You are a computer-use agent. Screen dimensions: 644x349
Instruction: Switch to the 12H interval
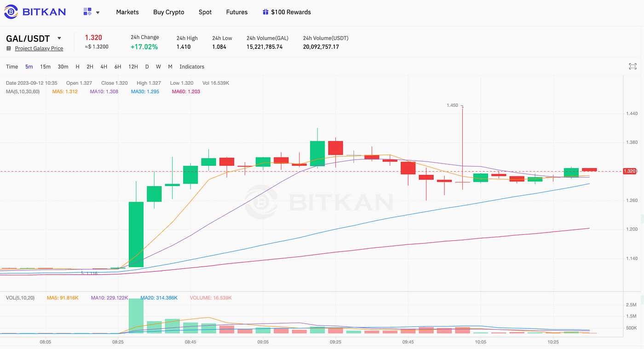133,67
